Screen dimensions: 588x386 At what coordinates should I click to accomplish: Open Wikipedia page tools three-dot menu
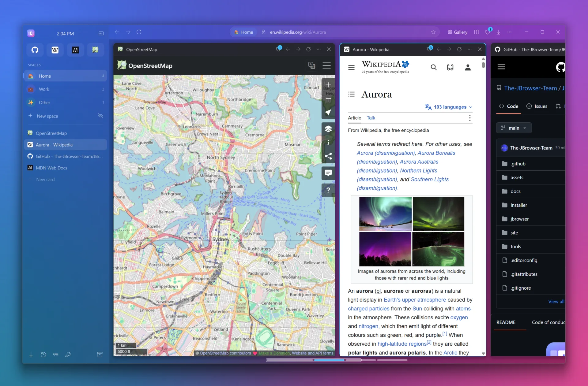pos(470,118)
